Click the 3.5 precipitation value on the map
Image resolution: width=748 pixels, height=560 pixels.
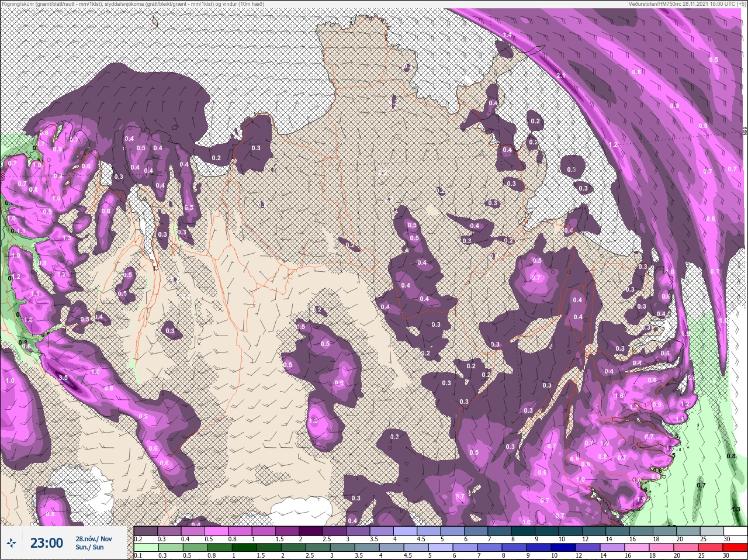(64, 378)
